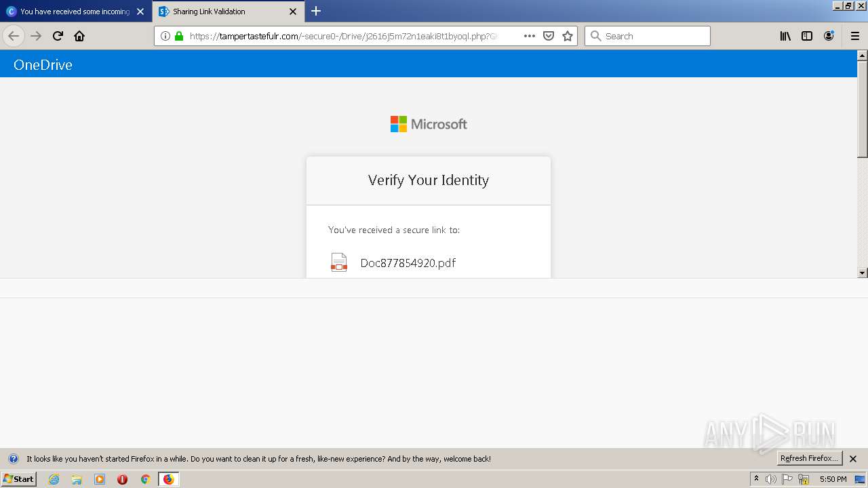Open the Firefox account icon
868x488 pixels.
(829, 36)
